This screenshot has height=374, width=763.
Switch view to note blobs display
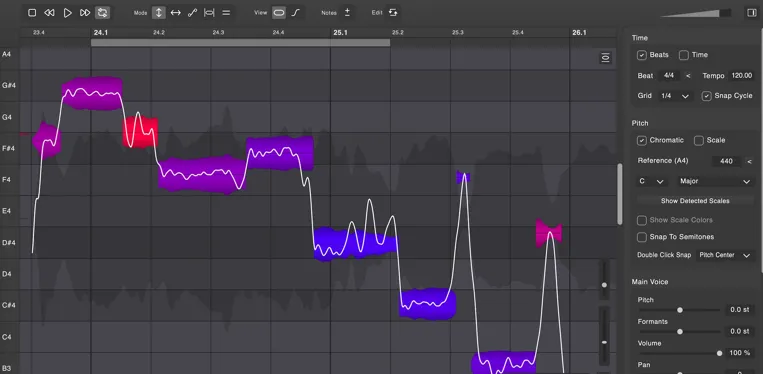(x=279, y=13)
